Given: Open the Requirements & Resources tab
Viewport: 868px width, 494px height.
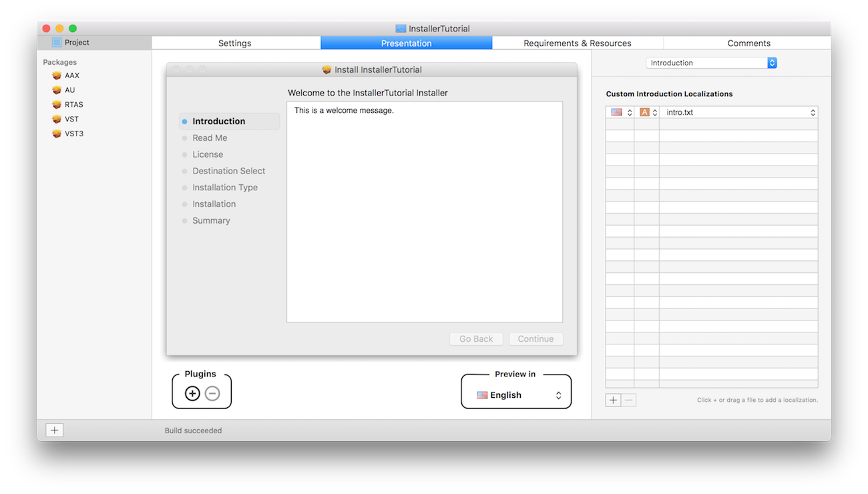Looking at the screenshot, I should pos(577,43).
